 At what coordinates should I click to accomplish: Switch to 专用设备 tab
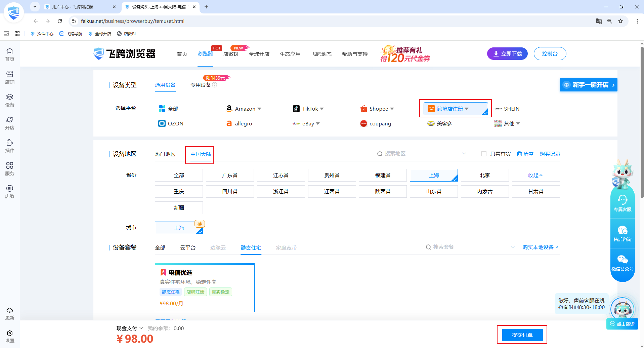click(x=201, y=85)
